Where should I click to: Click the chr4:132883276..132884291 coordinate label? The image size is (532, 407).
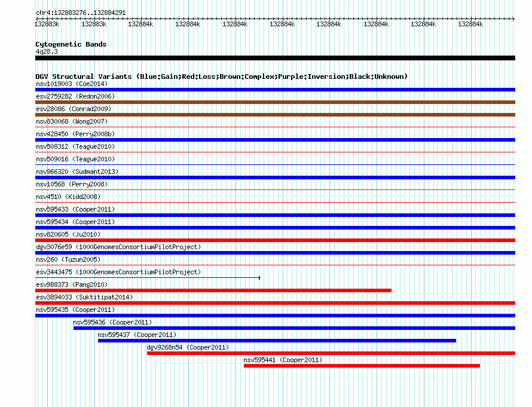click(81, 13)
